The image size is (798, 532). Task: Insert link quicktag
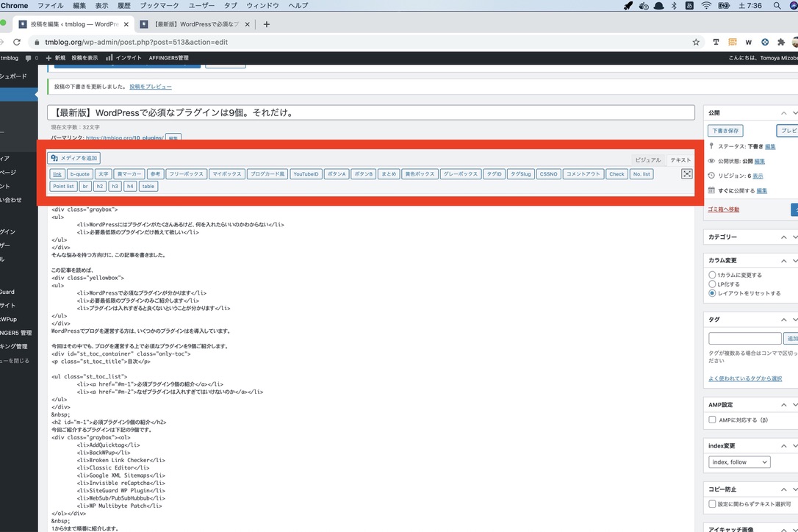tap(57, 174)
